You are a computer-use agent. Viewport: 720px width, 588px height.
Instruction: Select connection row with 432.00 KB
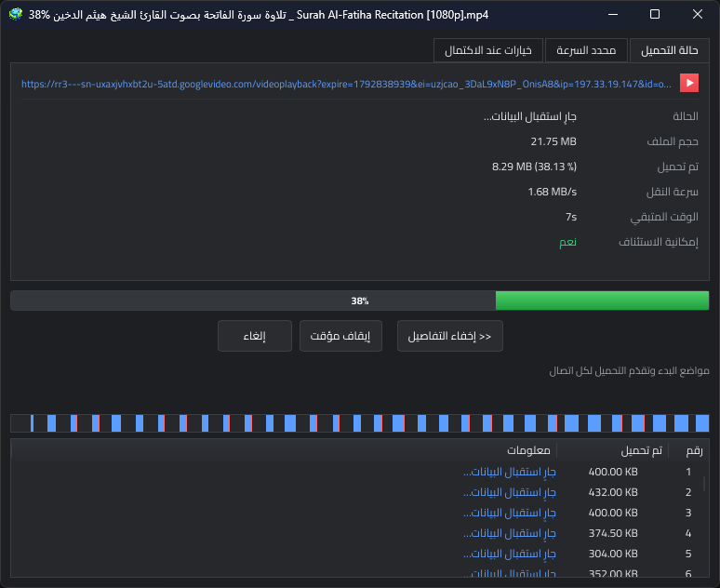pos(360,492)
